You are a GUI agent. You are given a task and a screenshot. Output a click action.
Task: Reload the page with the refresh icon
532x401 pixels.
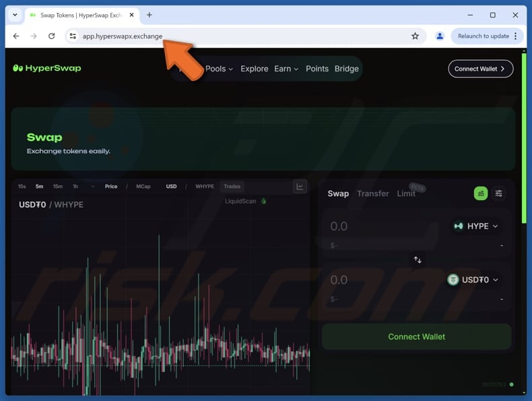(x=51, y=36)
